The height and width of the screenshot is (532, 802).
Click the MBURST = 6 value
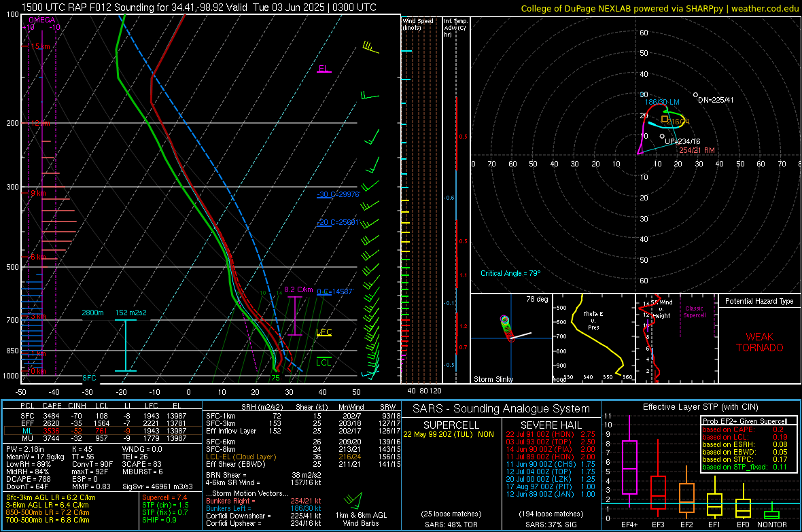pos(143,472)
